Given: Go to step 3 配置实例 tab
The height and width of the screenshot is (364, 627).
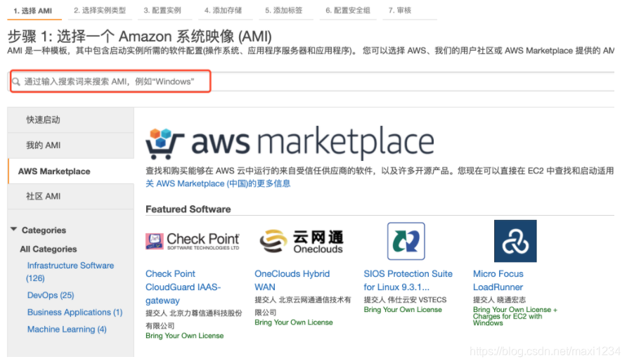Looking at the screenshot, I should pos(162,11).
